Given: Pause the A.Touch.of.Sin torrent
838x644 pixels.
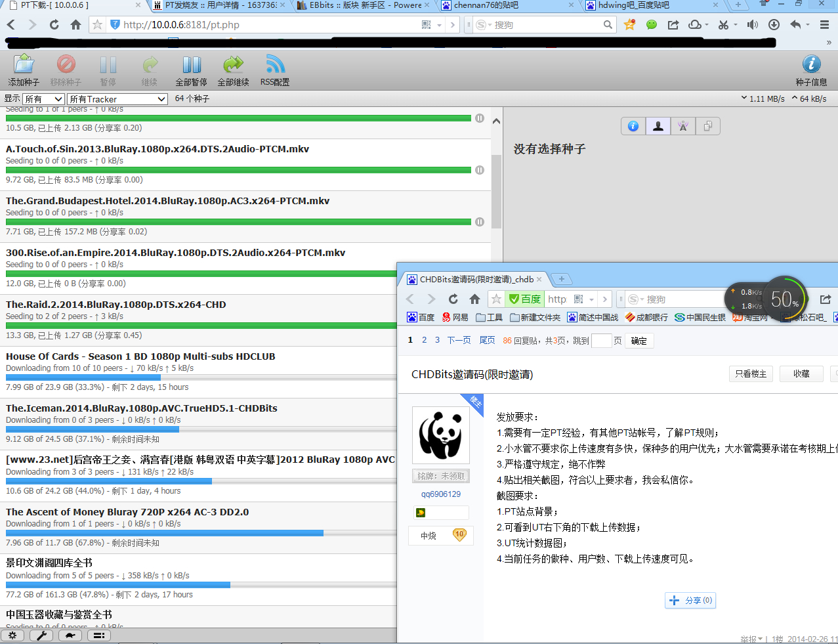Looking at the screenshot, I should click(x=480, y=170).
